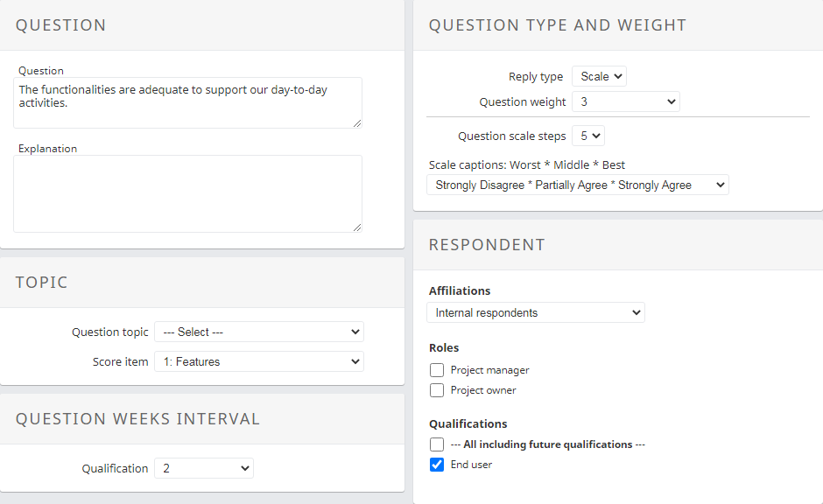Click the QUESTION TYPE AND WEIGHT header
Screen dimensions: 823x504
pos(557,25)
